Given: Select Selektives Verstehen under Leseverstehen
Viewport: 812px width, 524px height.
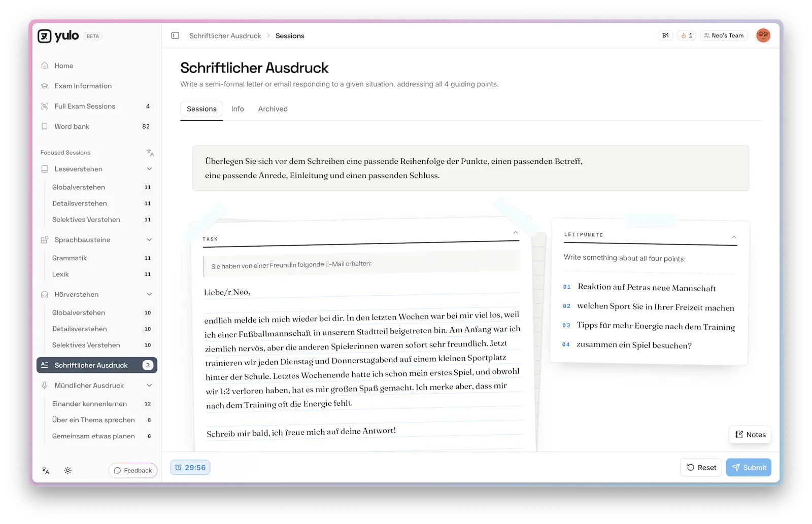Looking at the screenshot, I should point(101,220).
